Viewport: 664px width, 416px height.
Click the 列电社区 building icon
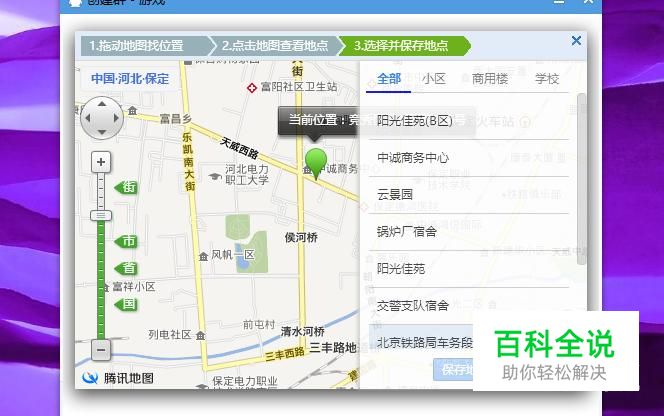201,336
